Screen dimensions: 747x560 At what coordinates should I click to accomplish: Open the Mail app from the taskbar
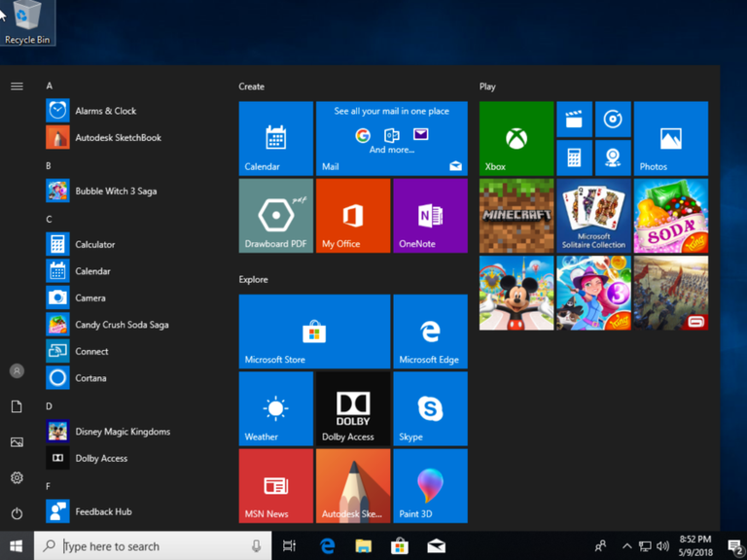coord(436,545)
